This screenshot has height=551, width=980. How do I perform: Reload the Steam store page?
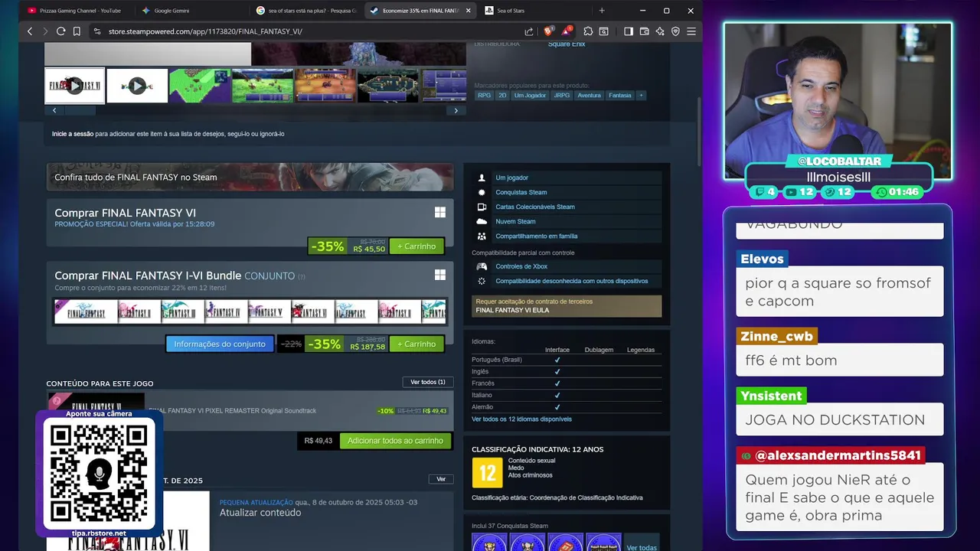point(61,31)
